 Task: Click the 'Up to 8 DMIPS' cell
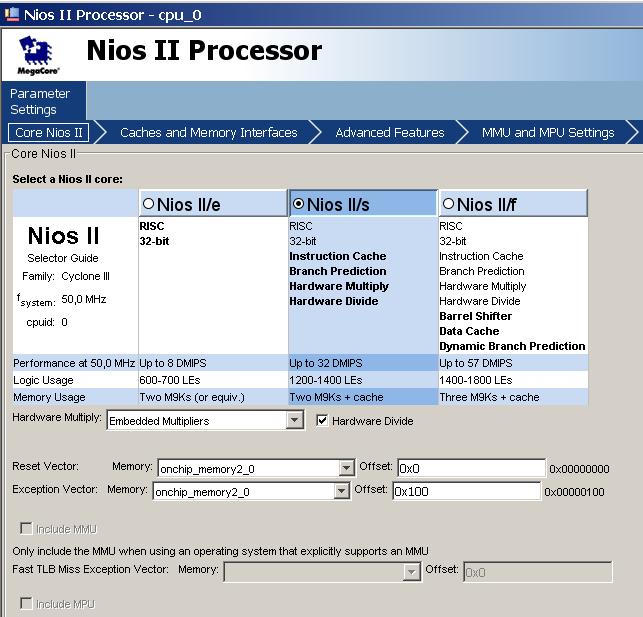coord(213,363)
